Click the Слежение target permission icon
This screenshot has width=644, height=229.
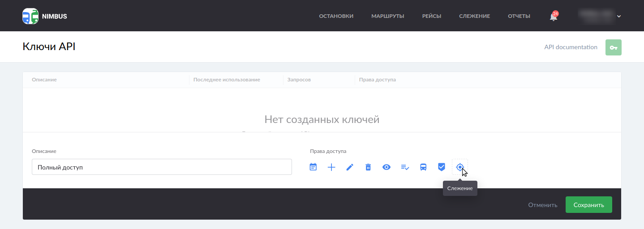pyautogui.click(x=459, y=167)
